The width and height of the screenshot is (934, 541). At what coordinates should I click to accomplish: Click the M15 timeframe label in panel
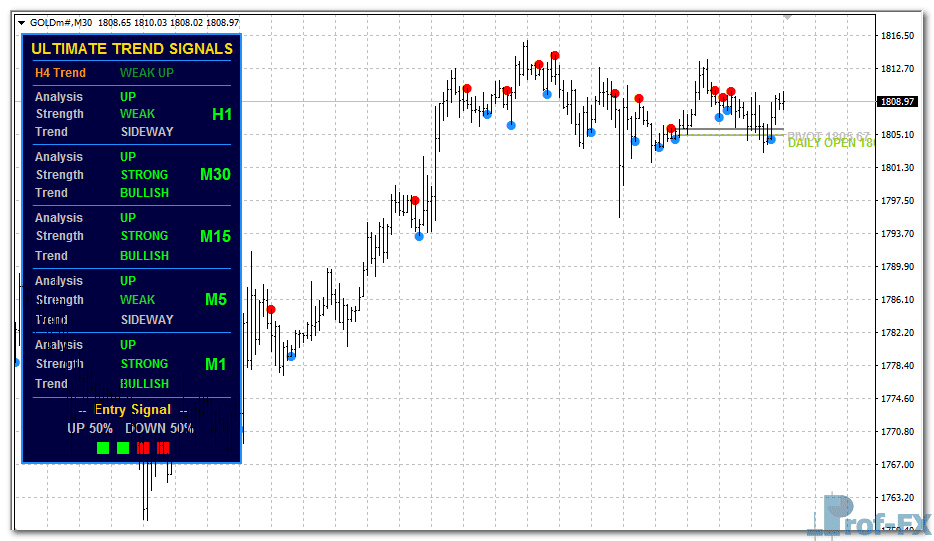point(215,237)
